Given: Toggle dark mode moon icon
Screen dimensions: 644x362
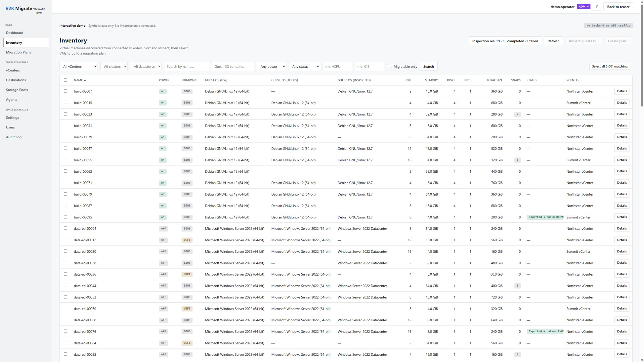Looking at the screenshot, I should (x=597, y=7).
